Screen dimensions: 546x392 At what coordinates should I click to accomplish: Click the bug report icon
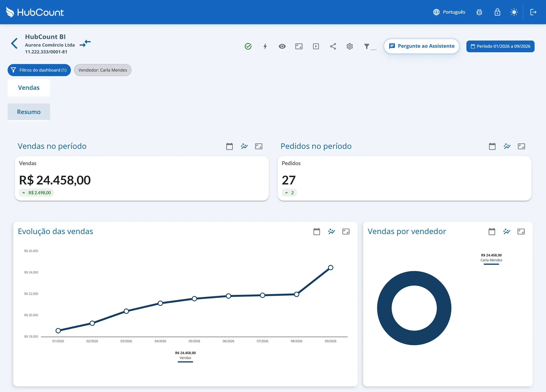click(479, 12)
